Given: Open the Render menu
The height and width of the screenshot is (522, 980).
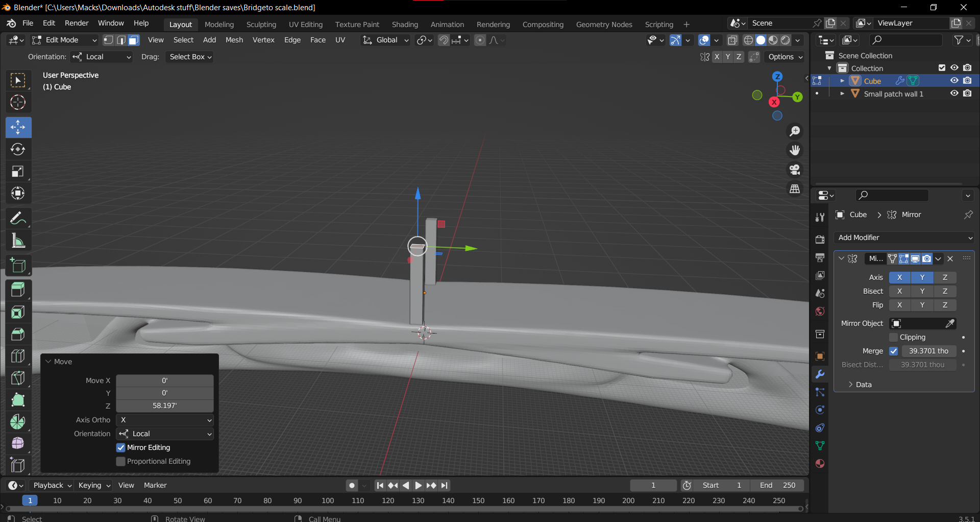Looking at the screenshot, I should [x=77, y=23].
